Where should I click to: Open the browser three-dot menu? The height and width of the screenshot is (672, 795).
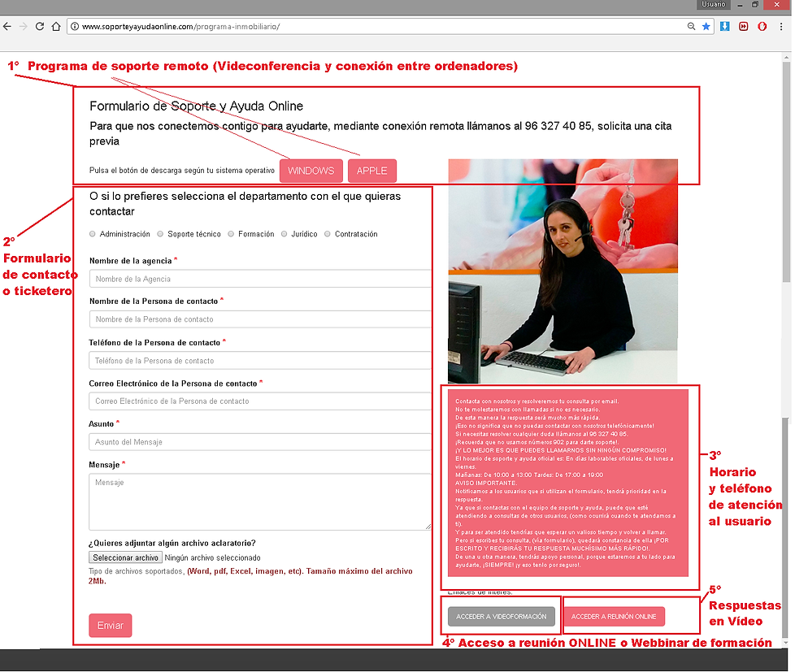point(781,26)
